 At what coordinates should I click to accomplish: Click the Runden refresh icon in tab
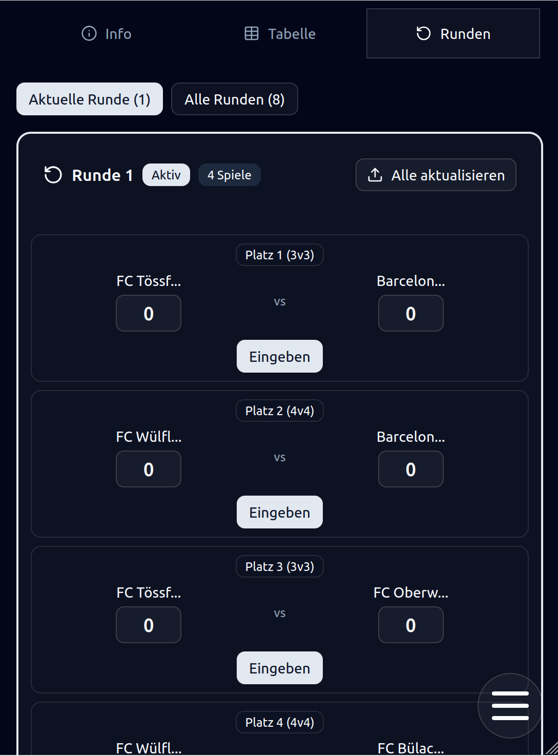[424, 34]
